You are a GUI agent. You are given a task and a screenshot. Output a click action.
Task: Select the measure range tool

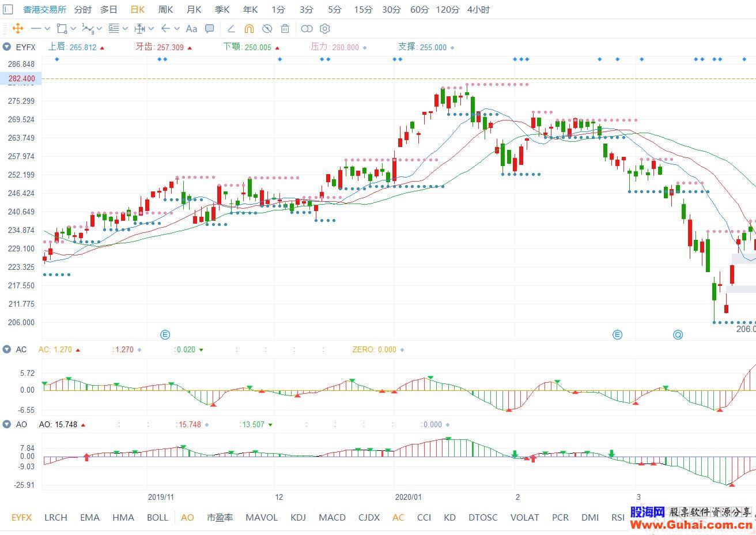click(139, 28)
